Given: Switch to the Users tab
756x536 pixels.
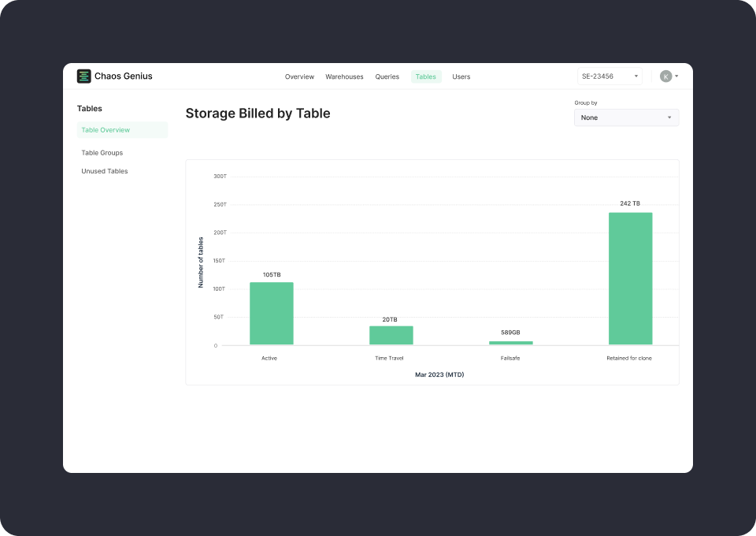Looking at the screenshot, I should (461, 76).
